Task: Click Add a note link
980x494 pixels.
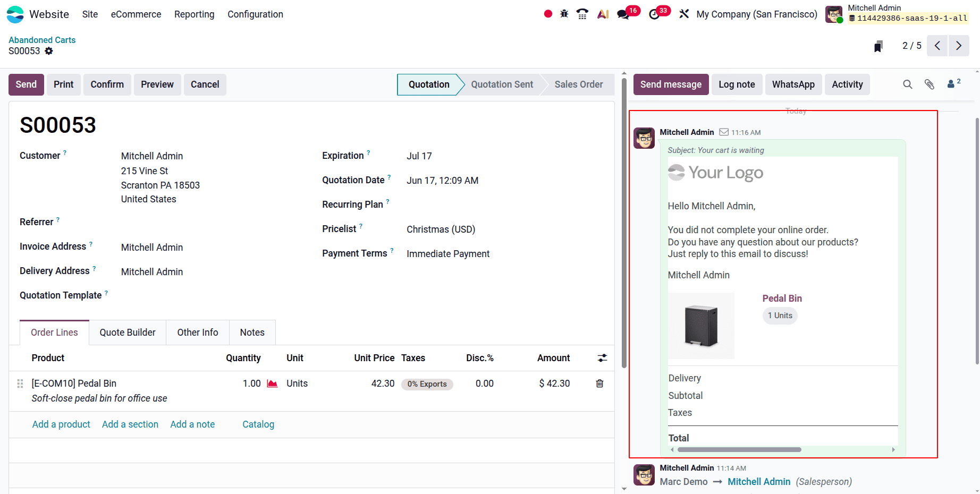Action: click(192, 424)
